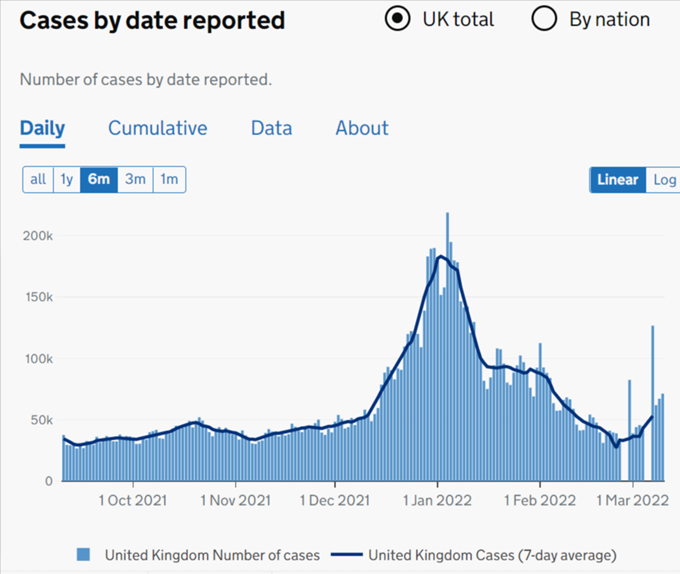Open the About tab

click(x=361, y=128)
